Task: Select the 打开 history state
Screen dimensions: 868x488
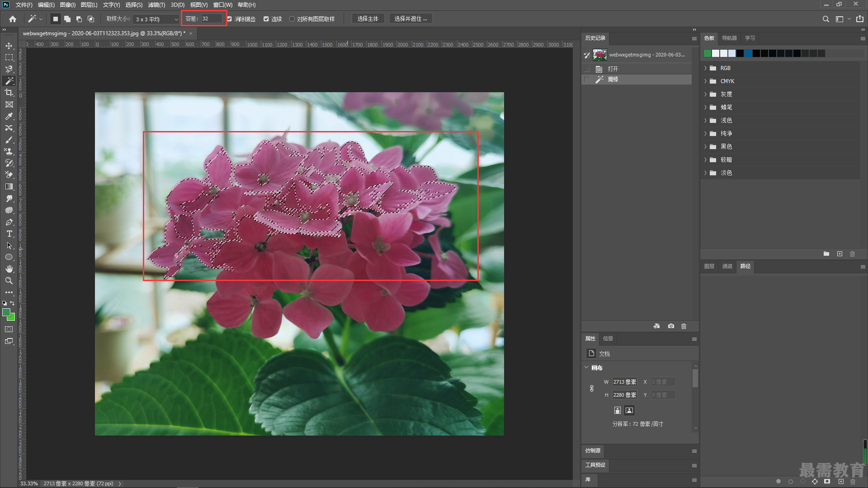Action: [637, 69]
